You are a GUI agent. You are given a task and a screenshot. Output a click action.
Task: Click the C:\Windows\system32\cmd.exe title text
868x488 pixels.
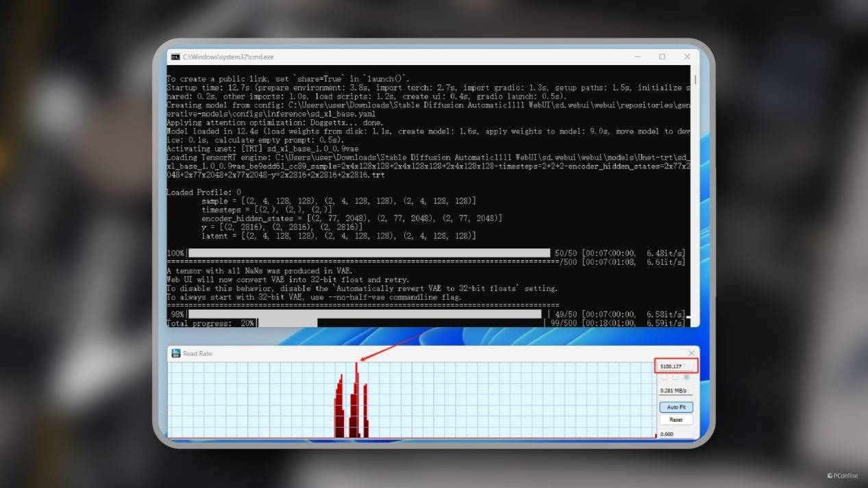coord(228,57)
